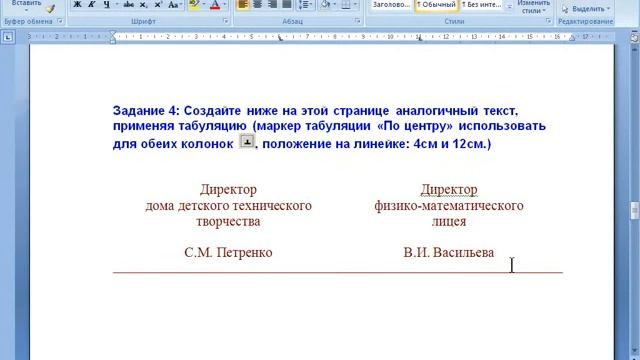Open the Выделить selection menu
Screen dimensions: 640x360
coord(586,9)
